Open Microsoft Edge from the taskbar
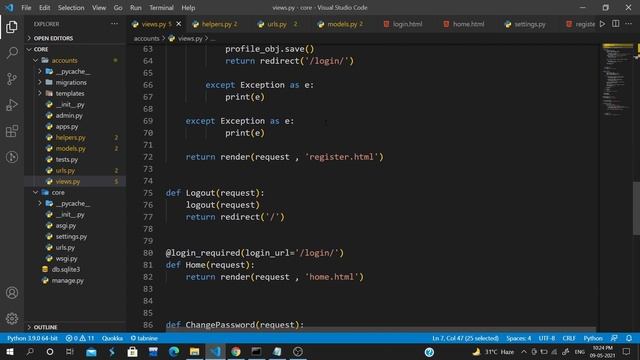640x360 pixels. pos(174,351)
